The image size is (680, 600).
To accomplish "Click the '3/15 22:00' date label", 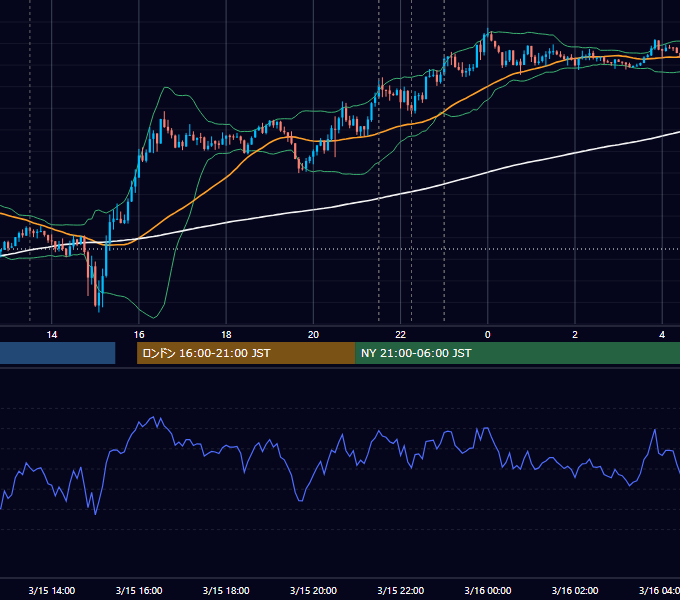I will click(400, 590).
